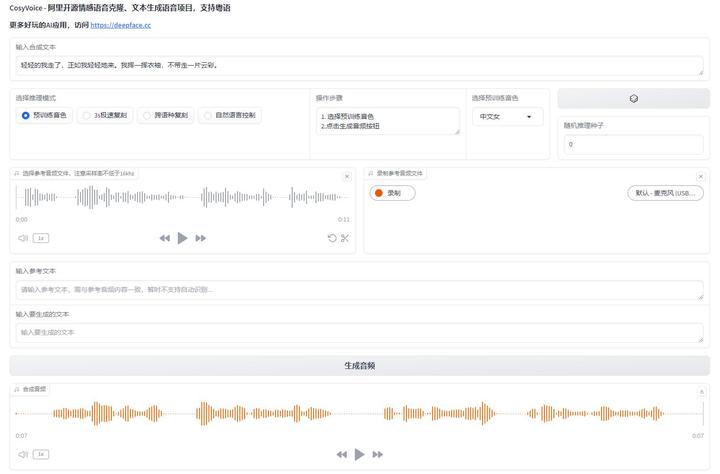Mute the synthesized audio volume icon
The width and height of the screenshot is (720, 474).
23,454
